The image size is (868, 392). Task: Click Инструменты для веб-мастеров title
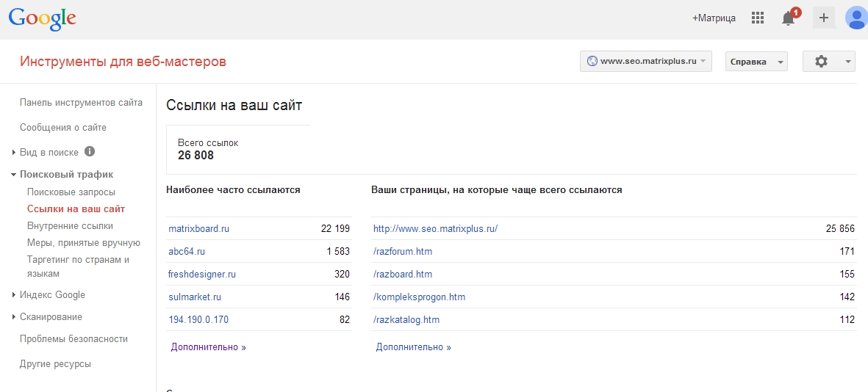(x=123, y=62)
